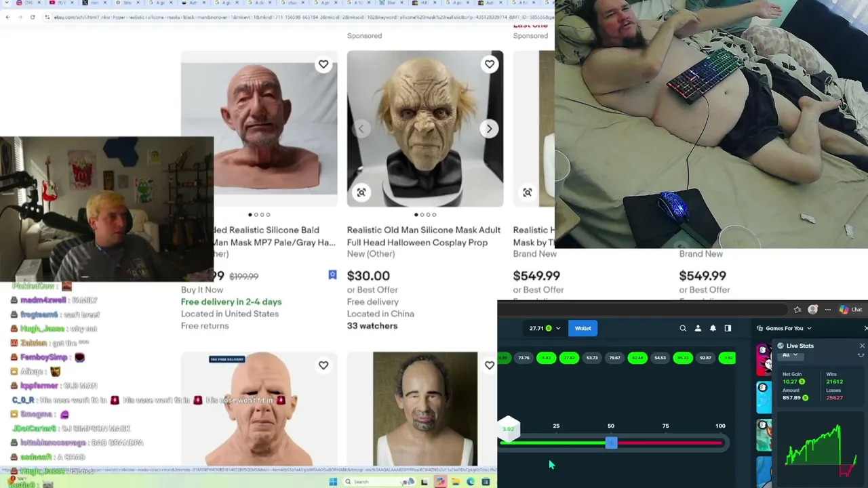Open browser more options menu in casino window
Viewport: 868px width, 488px height.
(827, 310)
